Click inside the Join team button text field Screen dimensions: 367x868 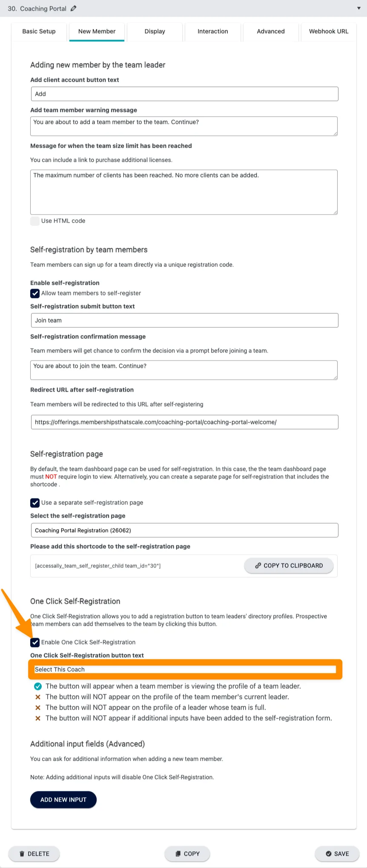tap(184, 320)
